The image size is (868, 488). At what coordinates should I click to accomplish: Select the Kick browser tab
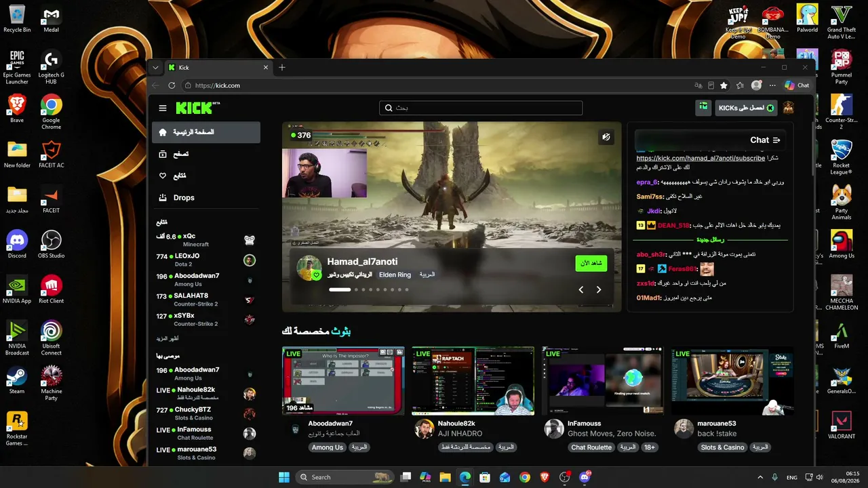tap(218, 67)
